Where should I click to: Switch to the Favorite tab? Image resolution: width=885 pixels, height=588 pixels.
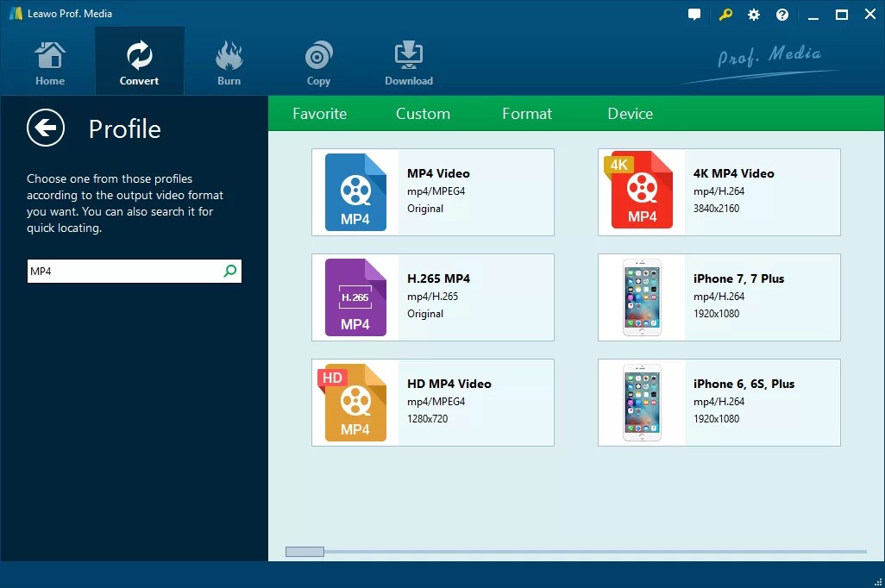pyautogui.click(x=319, y=114)
